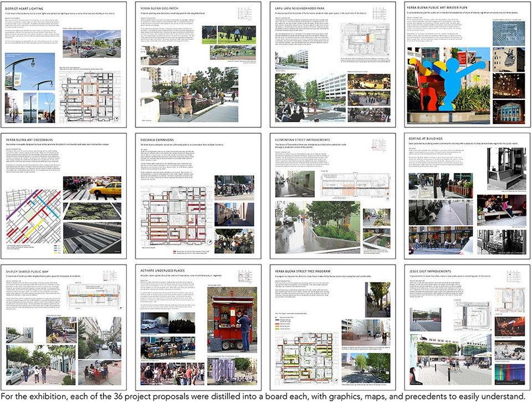The width and height of the screenshot is (532, 402).
Task: Open the red coffee kiosk photo
Action: point(229,319)
